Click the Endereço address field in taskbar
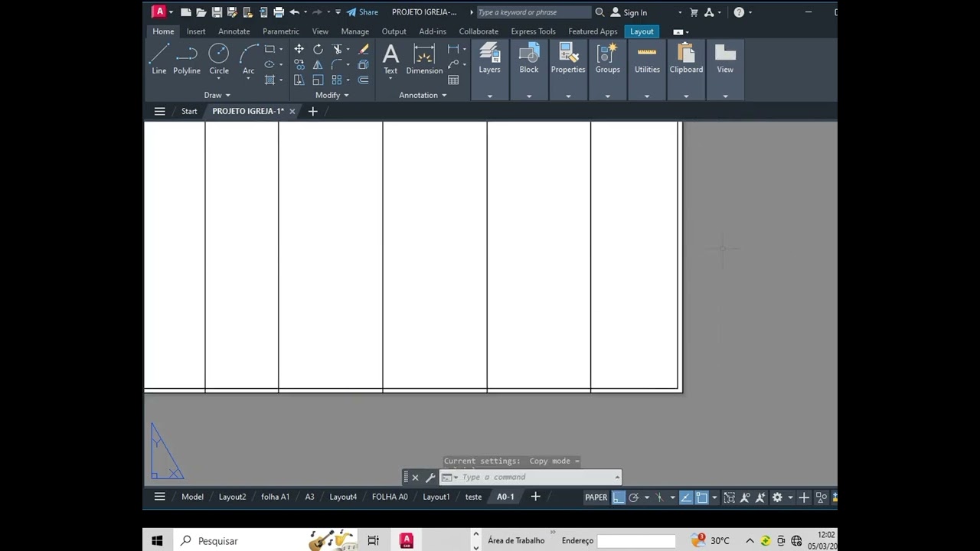 click(636, 541)
